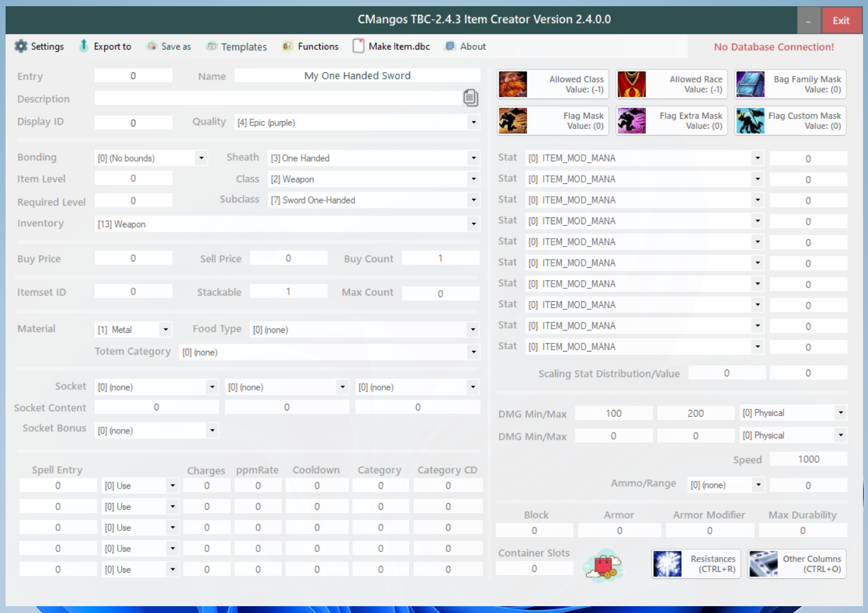The width and height of the screenshot is (868, 613).
Task: Click the Export to arrow icon
Action: (x=84, y=45)
